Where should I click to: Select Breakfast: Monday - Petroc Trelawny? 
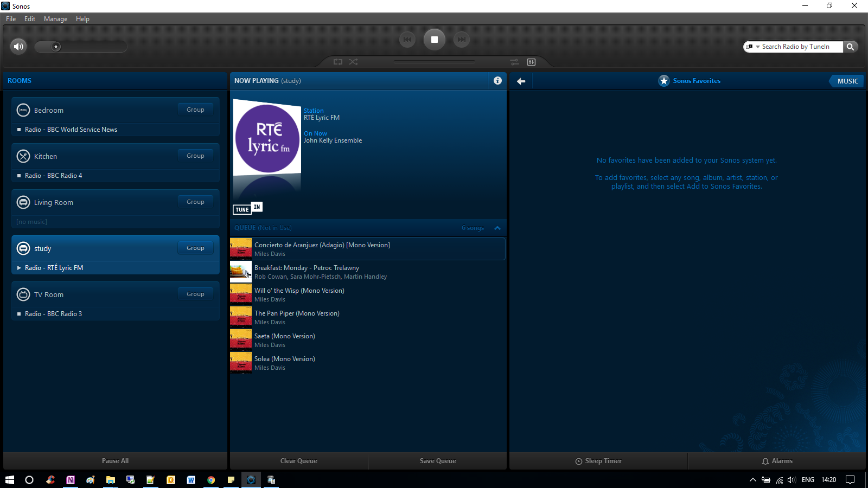tap(368, 272)
